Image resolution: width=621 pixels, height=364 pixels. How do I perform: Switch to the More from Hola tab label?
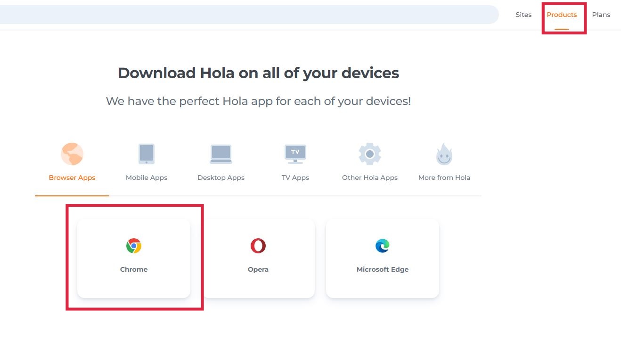(x=444, y=178)
